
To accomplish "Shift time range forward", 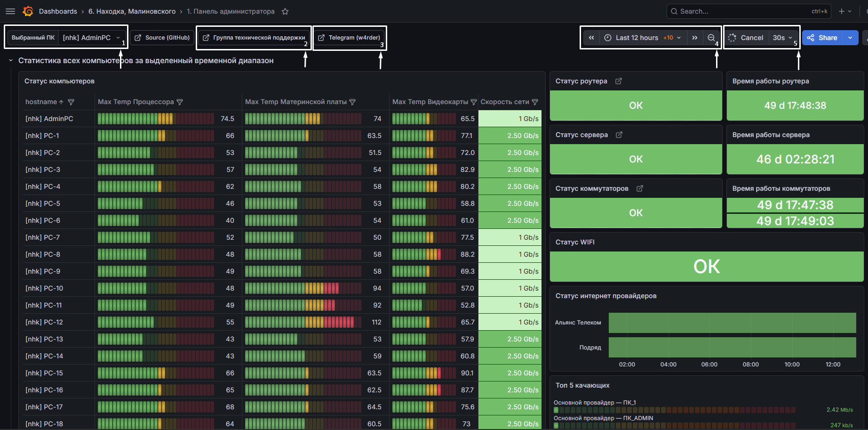I will click(695, 38).
